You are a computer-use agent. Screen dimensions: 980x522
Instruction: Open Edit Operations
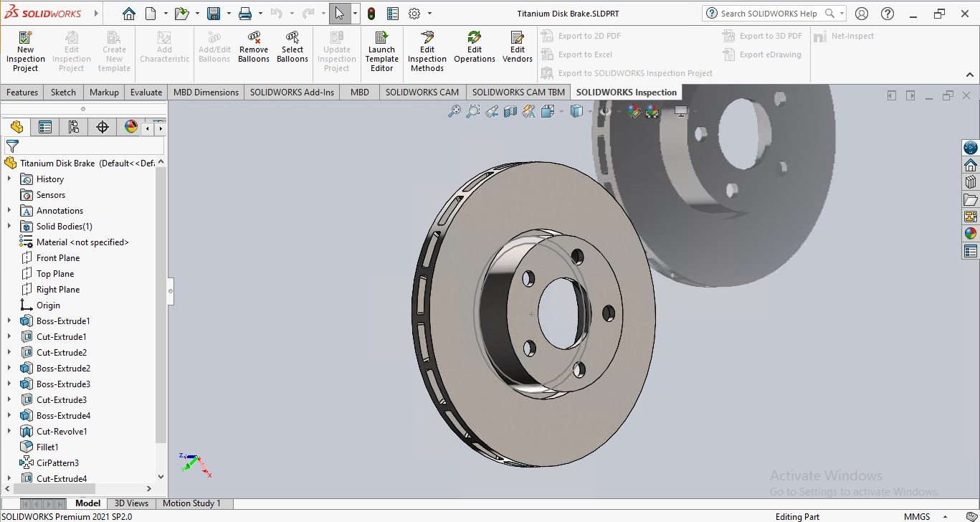[475, 47]
